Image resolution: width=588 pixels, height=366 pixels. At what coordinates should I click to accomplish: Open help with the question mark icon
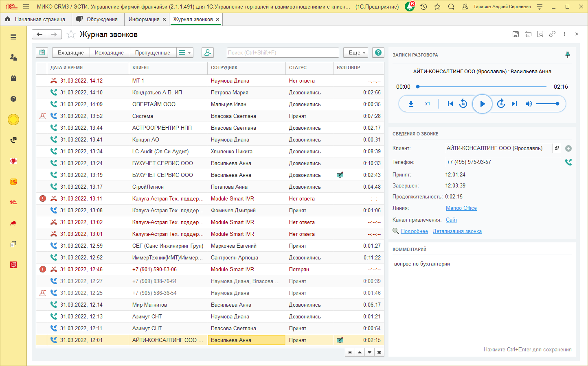point(378,53)
